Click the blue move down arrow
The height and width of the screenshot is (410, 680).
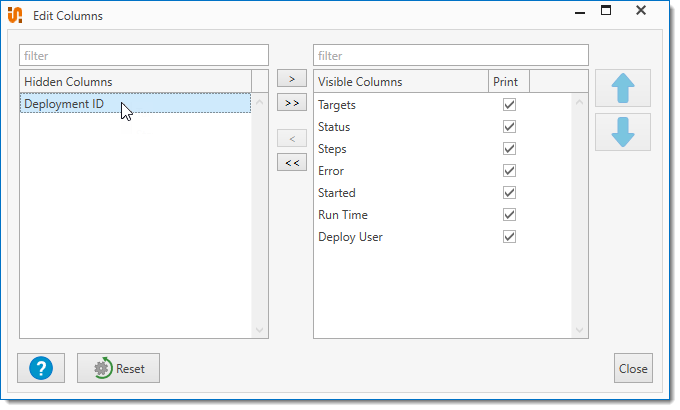(622, 132)
